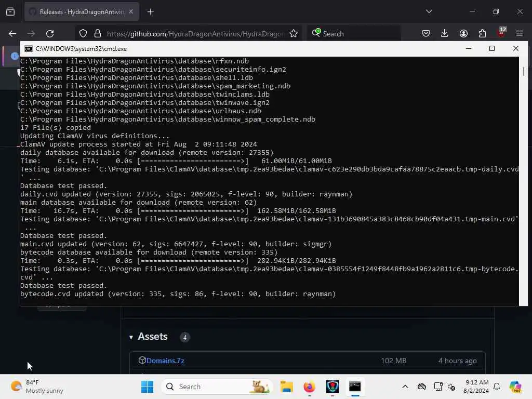Click the '17 File(s) copied' line
The image size is (532, 399).
click(56, 128)
